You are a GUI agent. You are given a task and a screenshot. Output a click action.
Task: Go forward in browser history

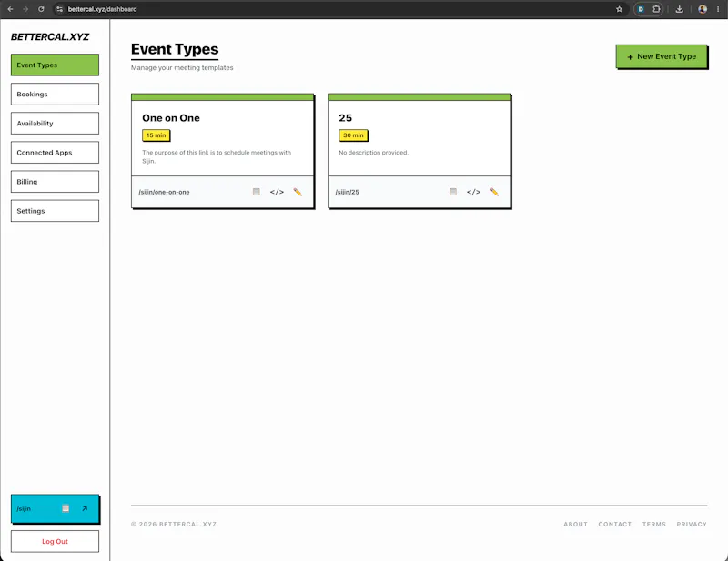pos(25,9)
